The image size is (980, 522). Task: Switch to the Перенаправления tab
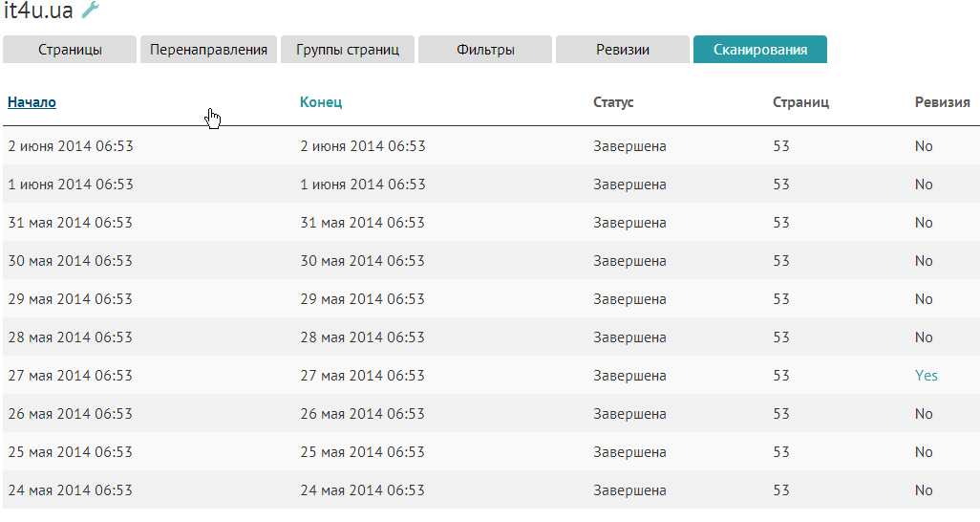point(208,50)
